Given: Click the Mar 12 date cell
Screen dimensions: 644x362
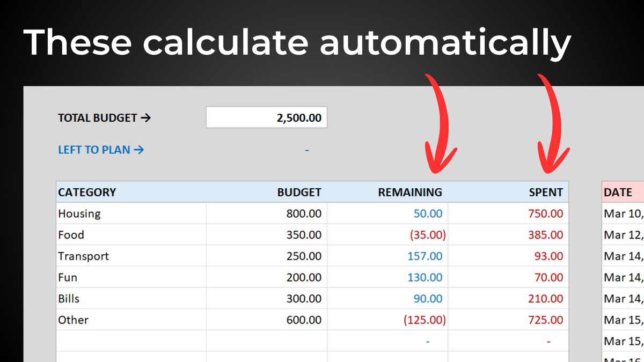Looking at the screenshot, I should click(623, 235).
